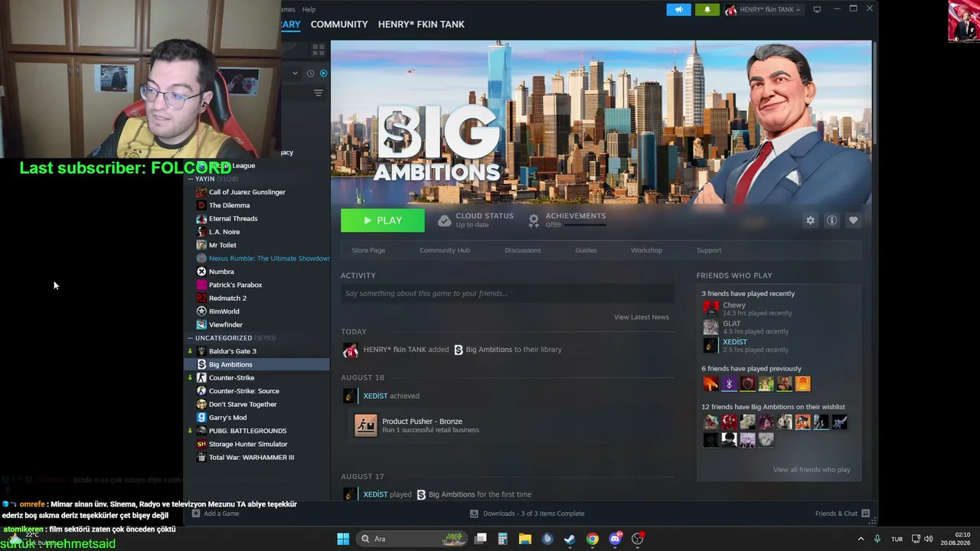Open the library category dropdown arrow
980x551 pixels.
[x=296, y=73]
